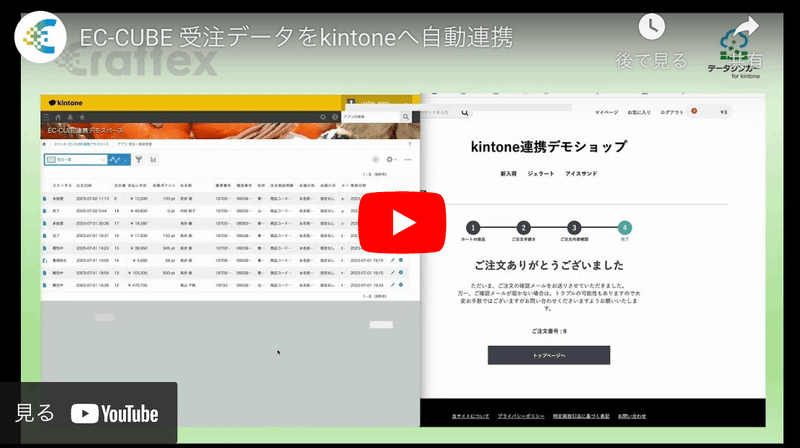Image resolution: width=800 pixels, height=448 pixels.
Task: Open プライバシーポリシー footer link
Action: pos(521,416)
